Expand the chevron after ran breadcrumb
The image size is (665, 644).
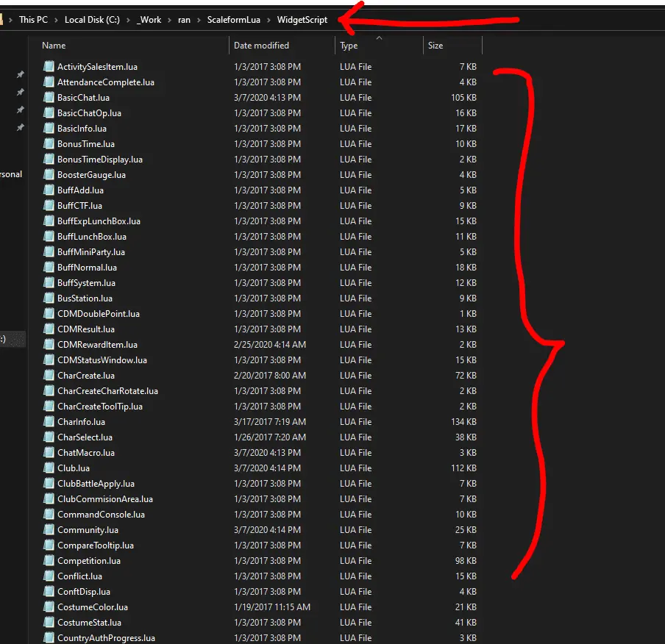click(x=199, y=20)
